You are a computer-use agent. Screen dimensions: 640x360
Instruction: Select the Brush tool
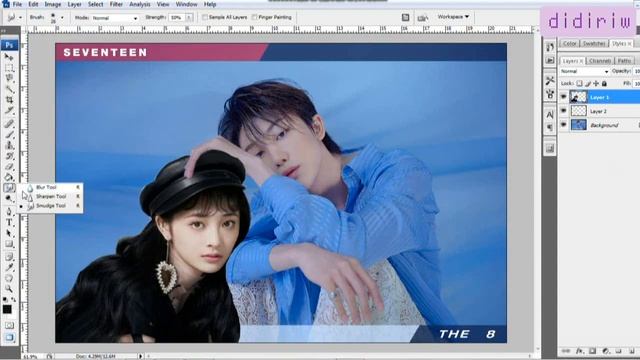(x=9, y=135)
